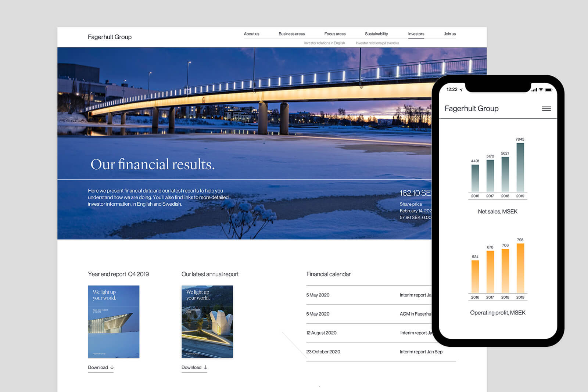Select the 5 May 2020 Interim report row

[369, 295]
